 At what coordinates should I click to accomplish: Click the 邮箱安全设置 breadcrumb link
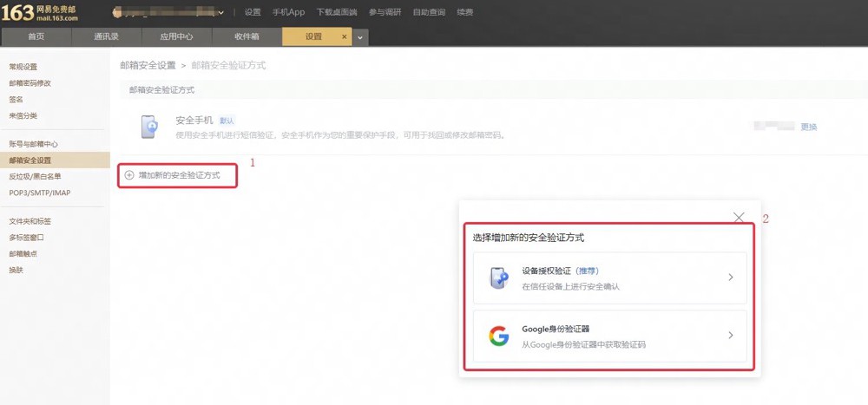coord(148,65)
